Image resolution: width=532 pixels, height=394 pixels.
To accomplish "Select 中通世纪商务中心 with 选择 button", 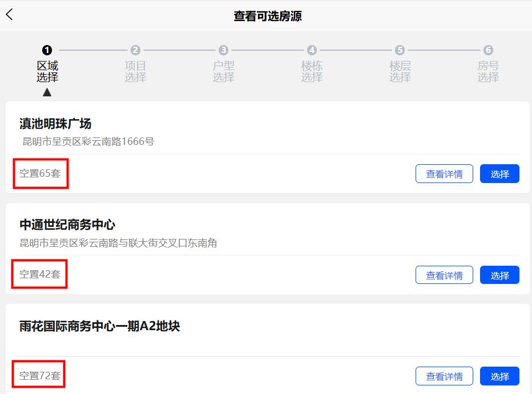I will coord(499,275).
